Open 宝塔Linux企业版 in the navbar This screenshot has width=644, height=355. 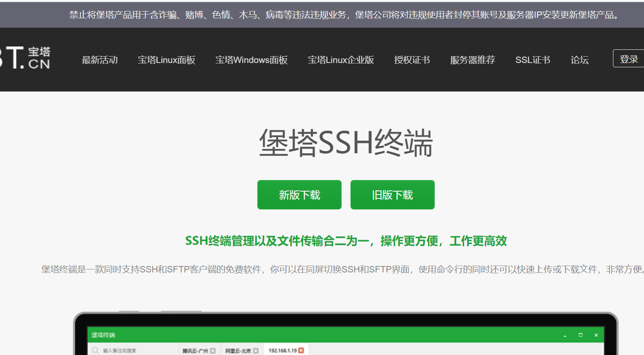point(341,60)
